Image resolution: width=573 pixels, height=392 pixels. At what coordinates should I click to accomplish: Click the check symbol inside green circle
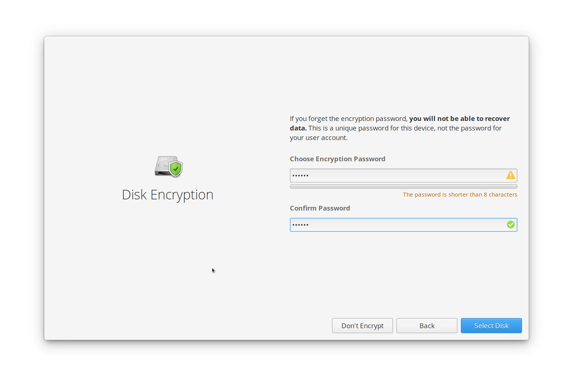click(511, 225)
